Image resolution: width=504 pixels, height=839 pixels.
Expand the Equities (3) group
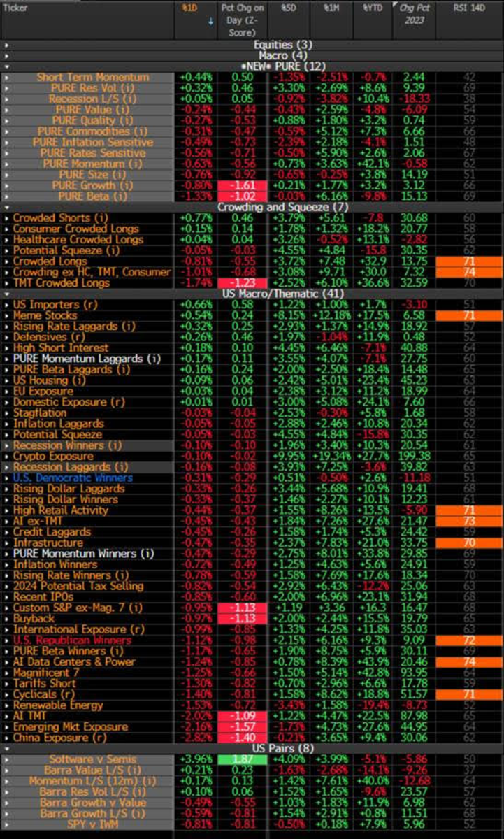point(7,45)
